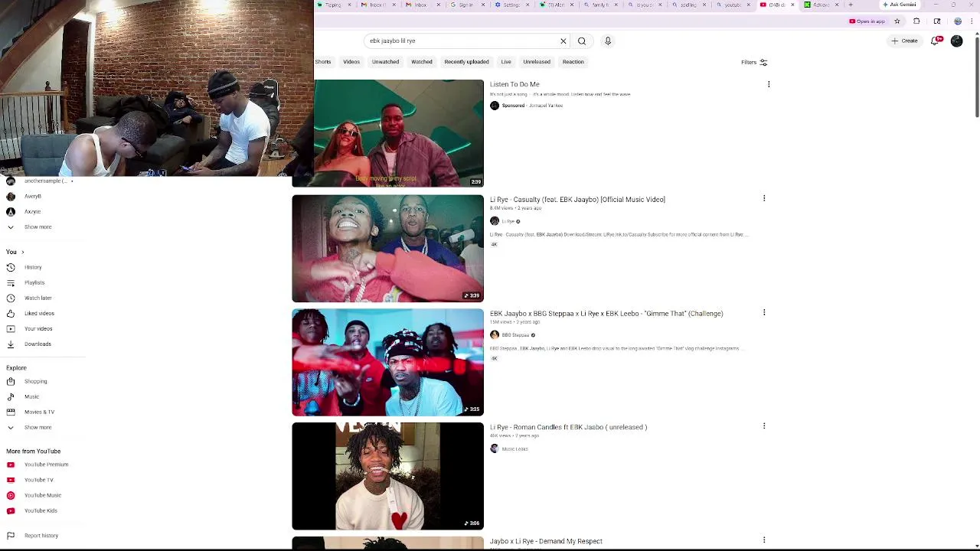Open the browser extensions puzzle icon
The image size is (980, 551).
916,21
